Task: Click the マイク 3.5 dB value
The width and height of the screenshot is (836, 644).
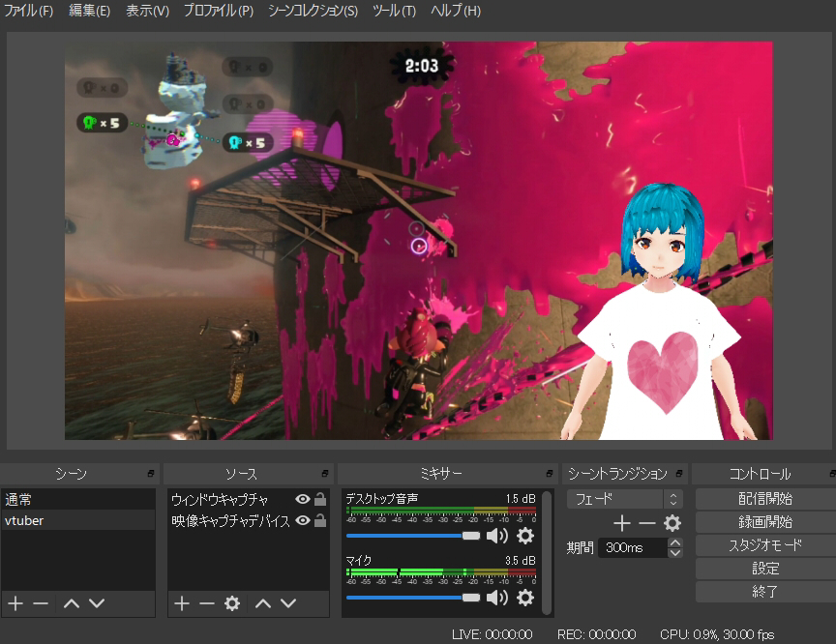Action: (521, 561)
